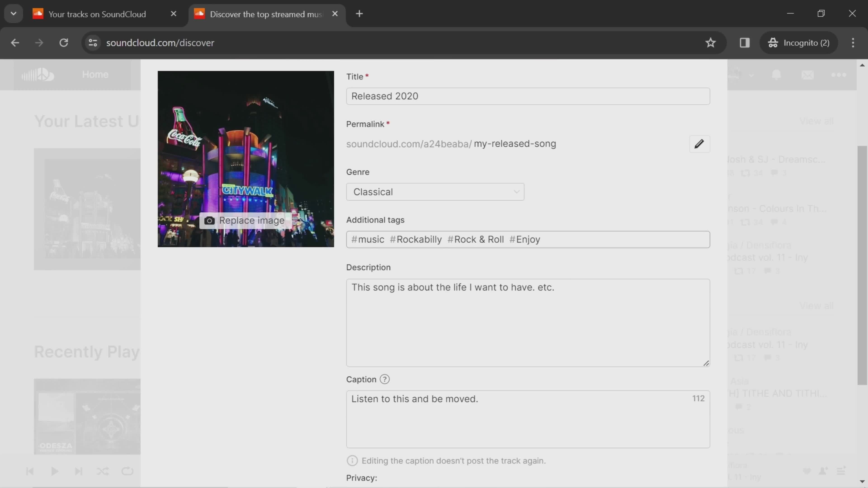Screen dimensions: 868x488
Task: Click the skip next track button
Action: coord(78,471)
